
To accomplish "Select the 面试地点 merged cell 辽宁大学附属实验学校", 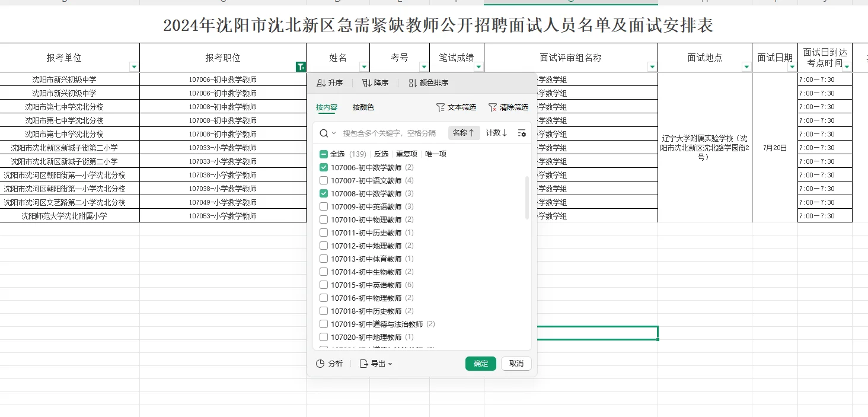I will (705, 147).
